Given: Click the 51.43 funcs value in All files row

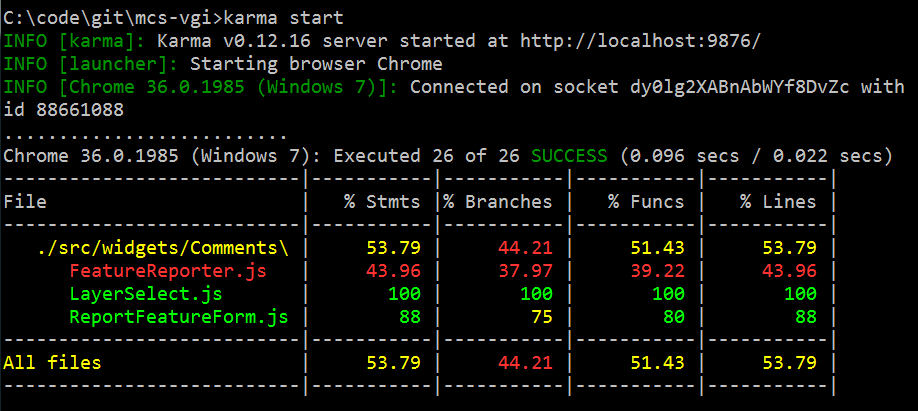Looking at the screenshot, I should click(657, 362).
